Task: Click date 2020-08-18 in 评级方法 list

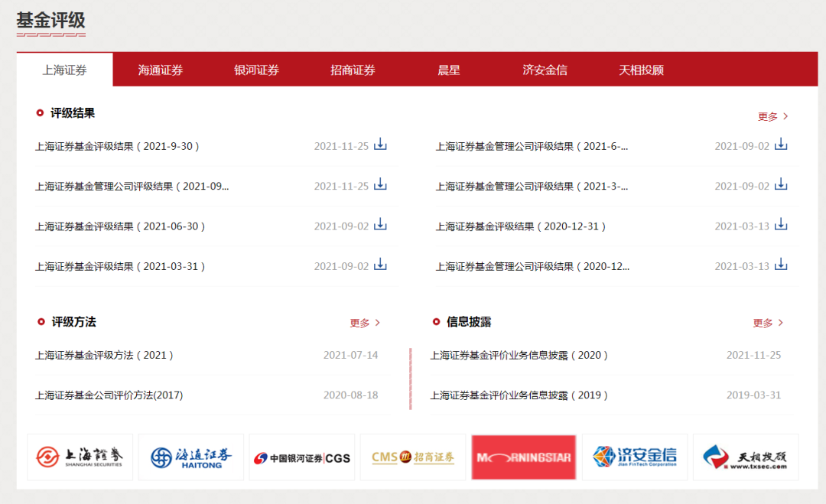Action: 351,395
